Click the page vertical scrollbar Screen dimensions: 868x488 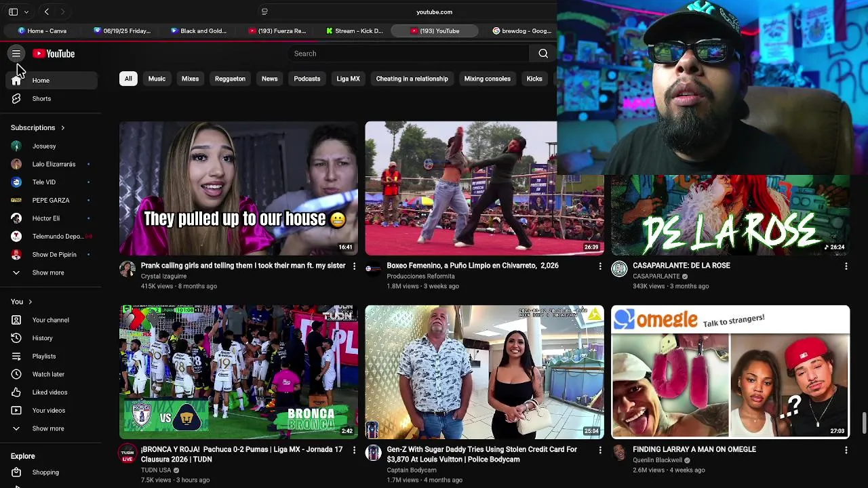click(x=864, y=424)
